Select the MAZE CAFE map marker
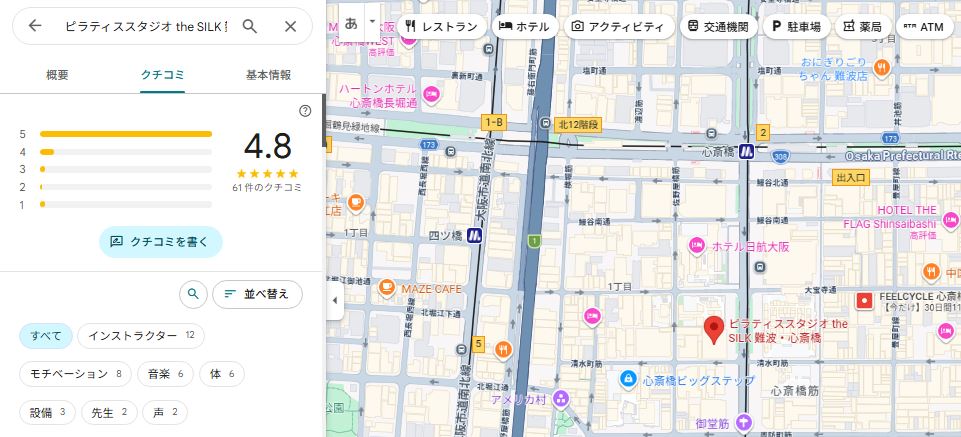Screen dimensions: 961x437 pyautogui.click(x=385, y=288)
